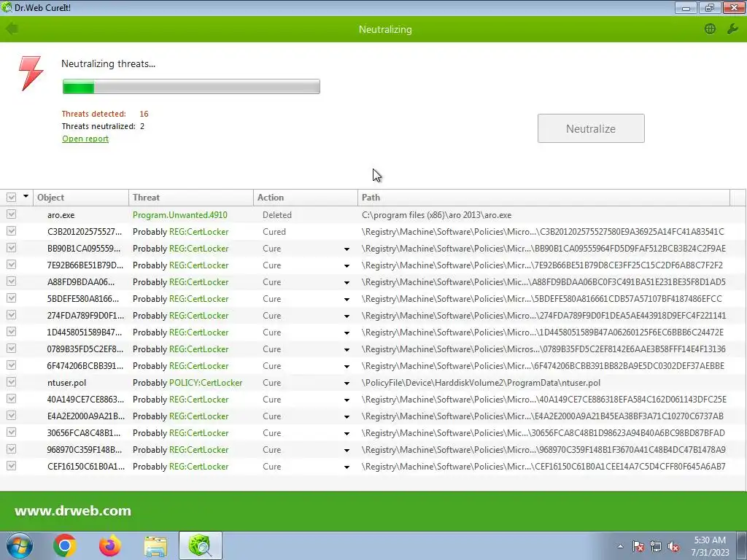Viewport: 747px width, 560px height.
Task: Sort by Action column header
Action: [x=306, y=197]
